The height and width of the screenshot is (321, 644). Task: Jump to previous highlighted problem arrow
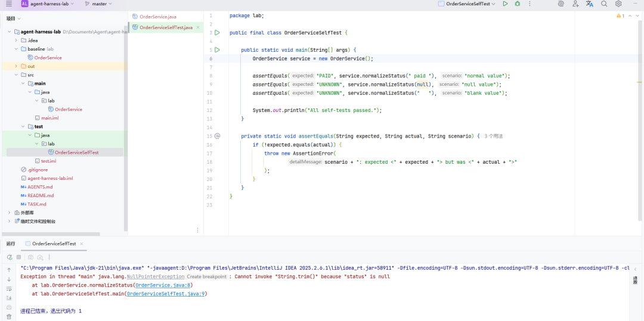pos(630,16)
